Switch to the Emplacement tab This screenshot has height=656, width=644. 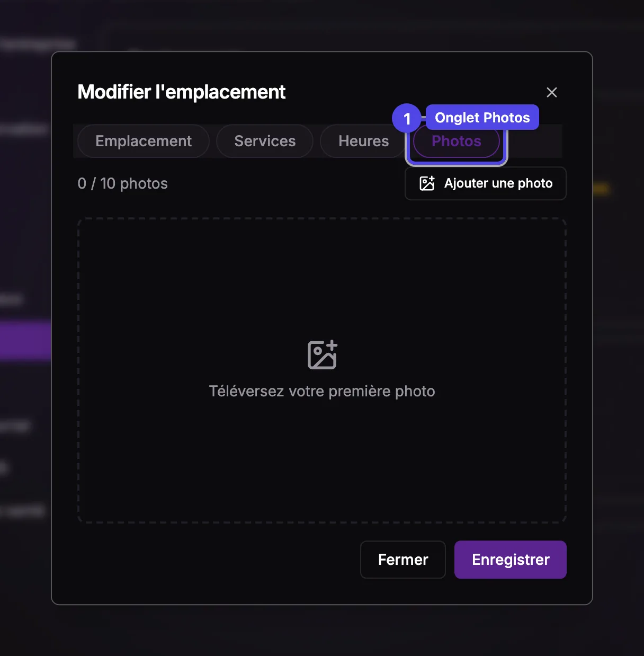pos(144,141)
